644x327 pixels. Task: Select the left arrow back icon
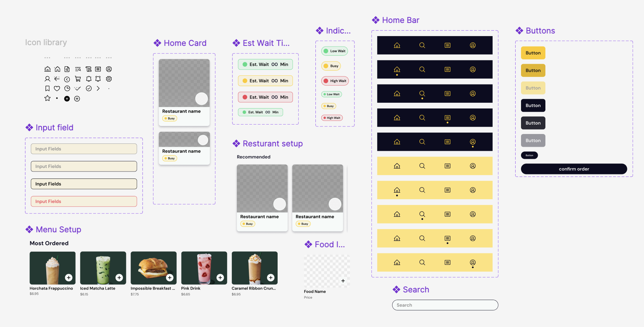[x=57, y=79]
